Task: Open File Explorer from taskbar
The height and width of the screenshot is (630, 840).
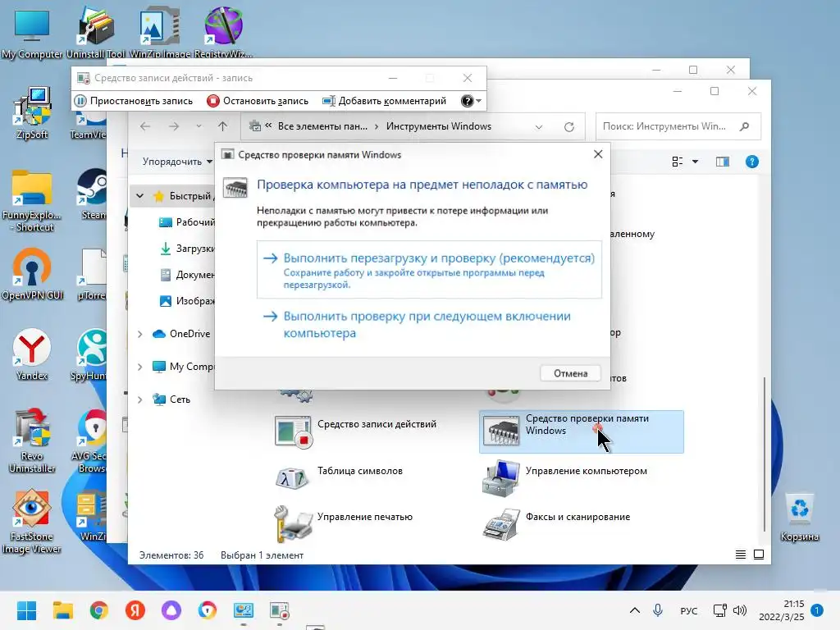Action: coord(62,610)
